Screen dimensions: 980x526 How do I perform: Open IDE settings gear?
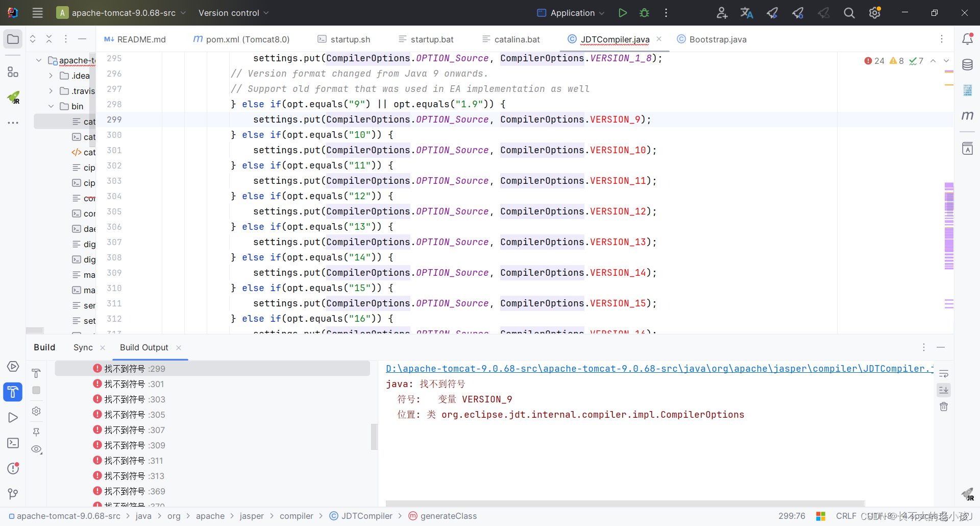click(x=874, y=13)
